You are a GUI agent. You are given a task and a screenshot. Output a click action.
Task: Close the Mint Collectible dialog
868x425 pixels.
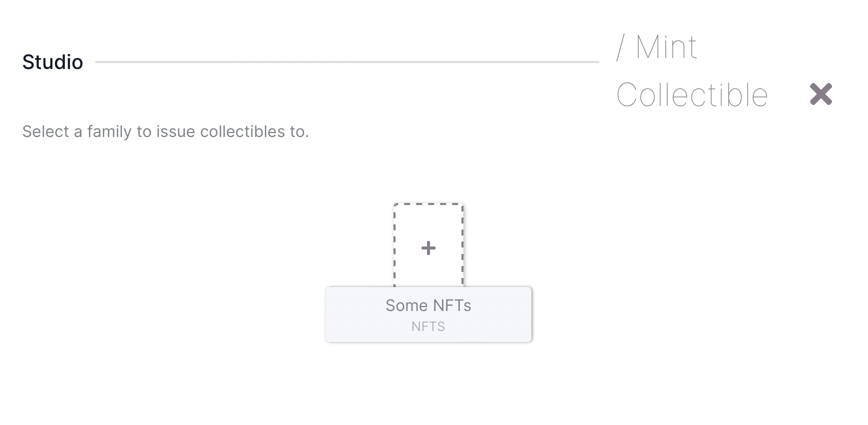coord(821,94)
